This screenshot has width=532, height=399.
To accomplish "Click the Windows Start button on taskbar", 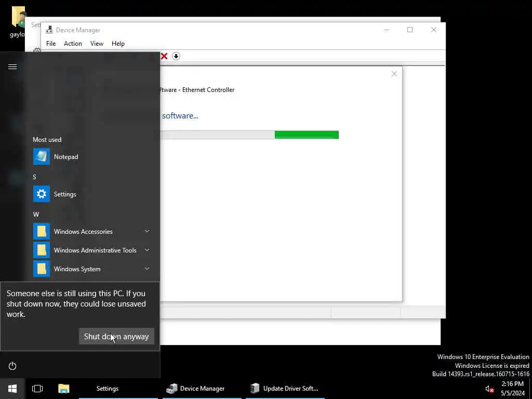I will (12, 389).
